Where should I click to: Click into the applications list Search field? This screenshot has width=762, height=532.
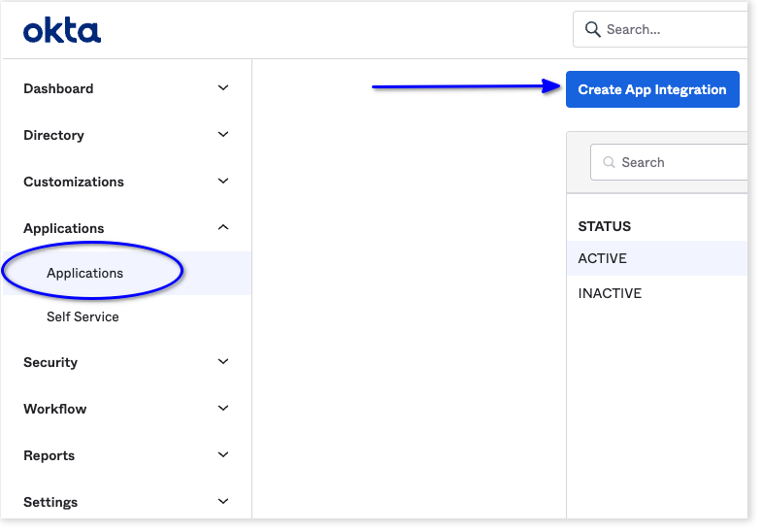pos(679,163)
